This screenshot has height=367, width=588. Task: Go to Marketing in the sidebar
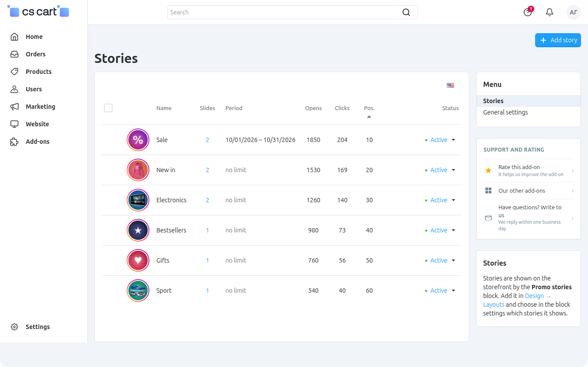click(x=40, y=107)
